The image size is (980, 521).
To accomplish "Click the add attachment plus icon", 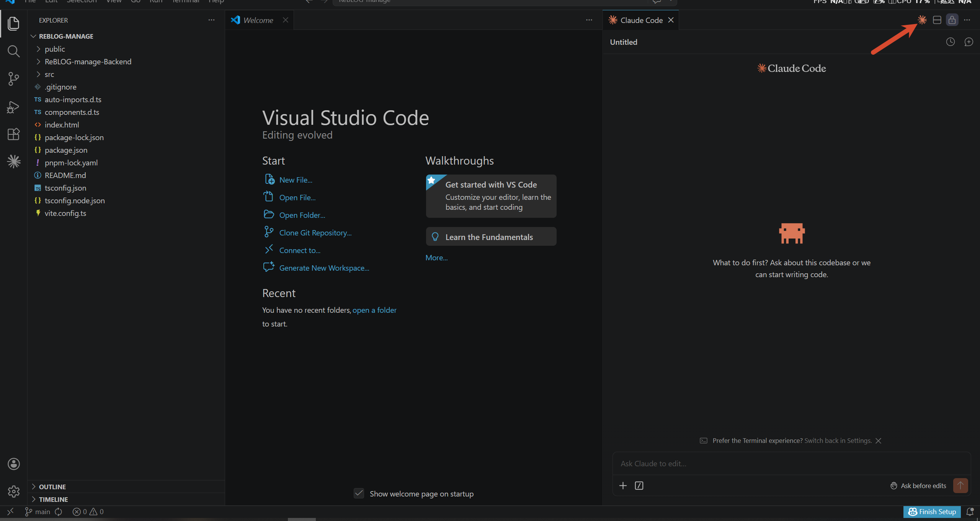I will click(623, 485).
